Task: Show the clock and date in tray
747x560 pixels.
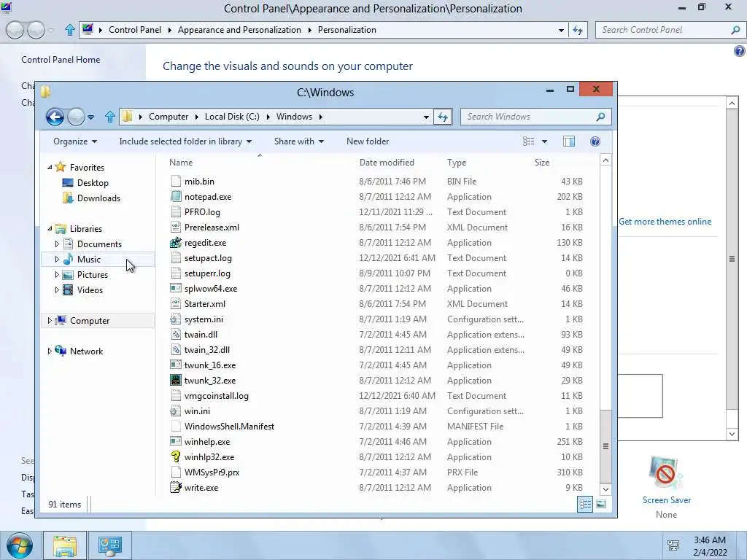Action: [x=710, y=546]
